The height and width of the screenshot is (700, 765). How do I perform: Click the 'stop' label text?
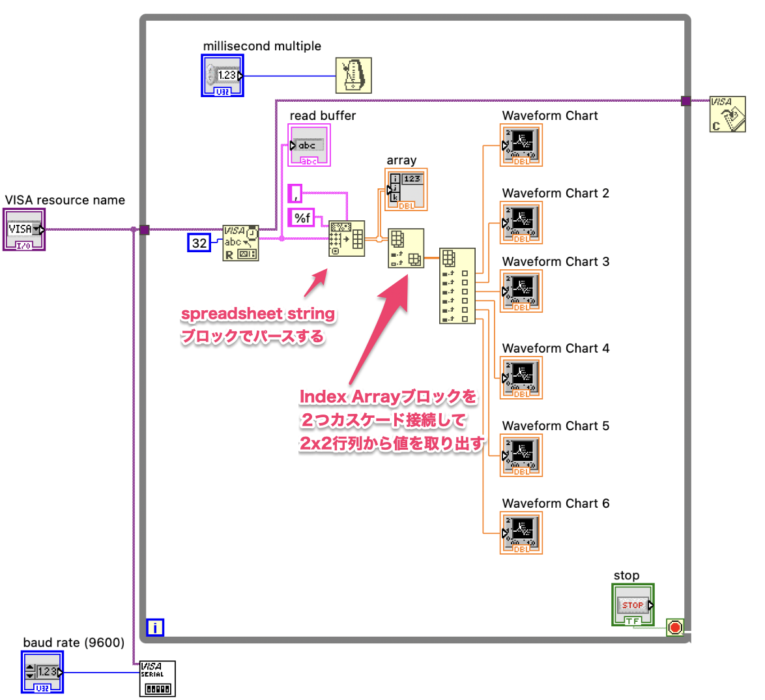pyautogui.click(x=626, y=576)
